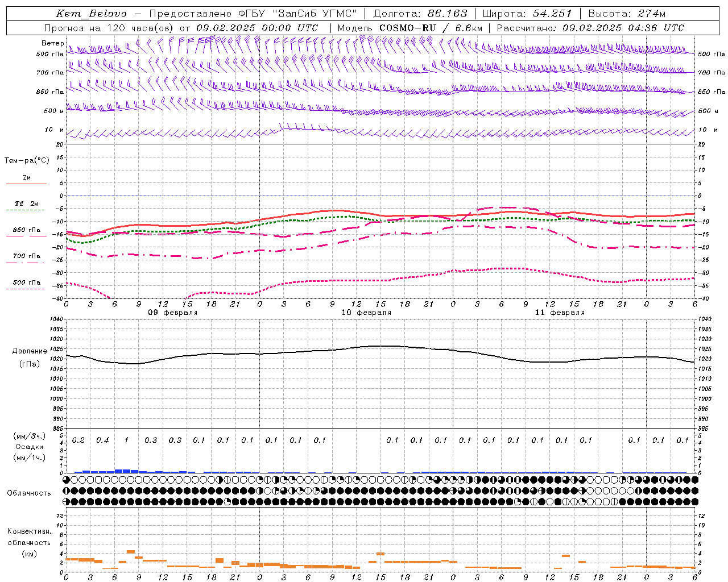Viewport: 728px width, 582px height.
Task: Click the Давление pressure panel label
Action: (30, 351)
